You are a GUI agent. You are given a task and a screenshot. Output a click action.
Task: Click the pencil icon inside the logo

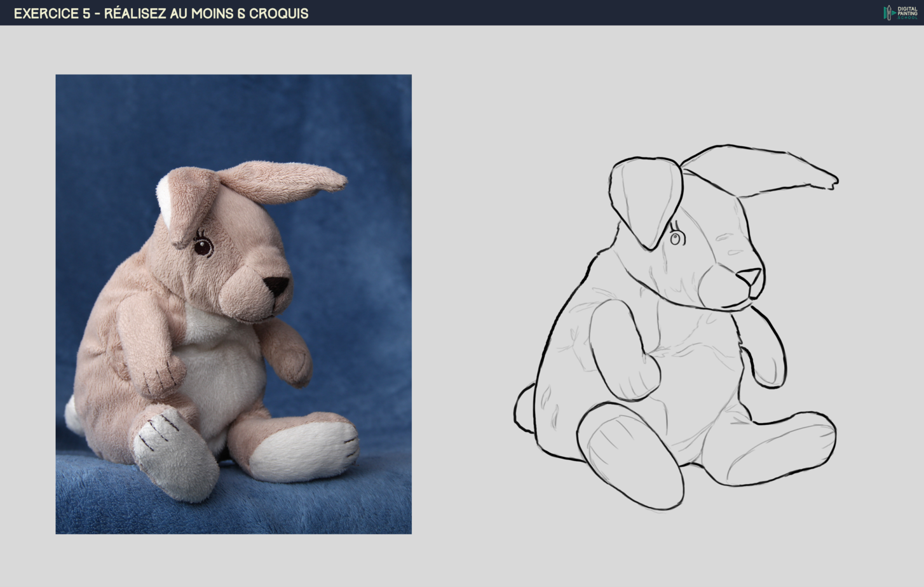[889, 12]
